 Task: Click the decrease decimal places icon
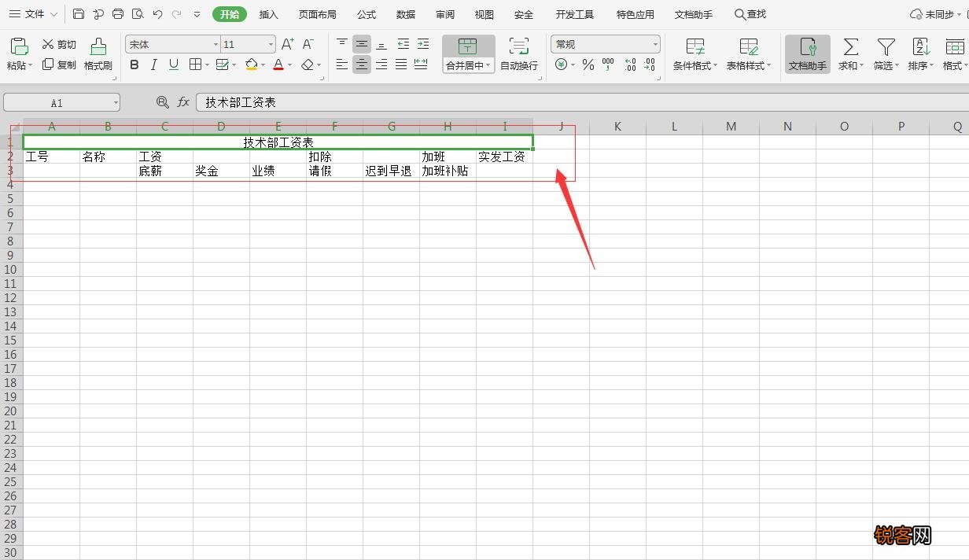click(650, 65)
